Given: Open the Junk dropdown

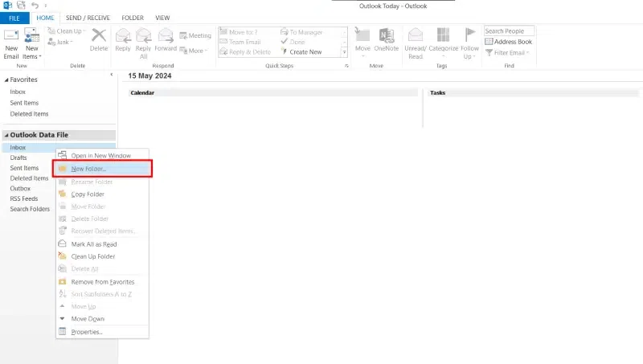Looking at the screenshot, I should [60, 42].
